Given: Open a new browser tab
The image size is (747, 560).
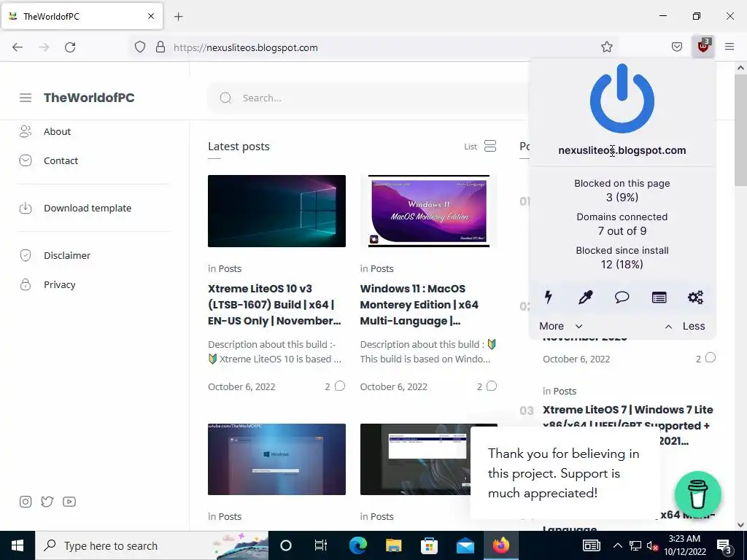Looking at the screenshot, I should coord(178,17).
